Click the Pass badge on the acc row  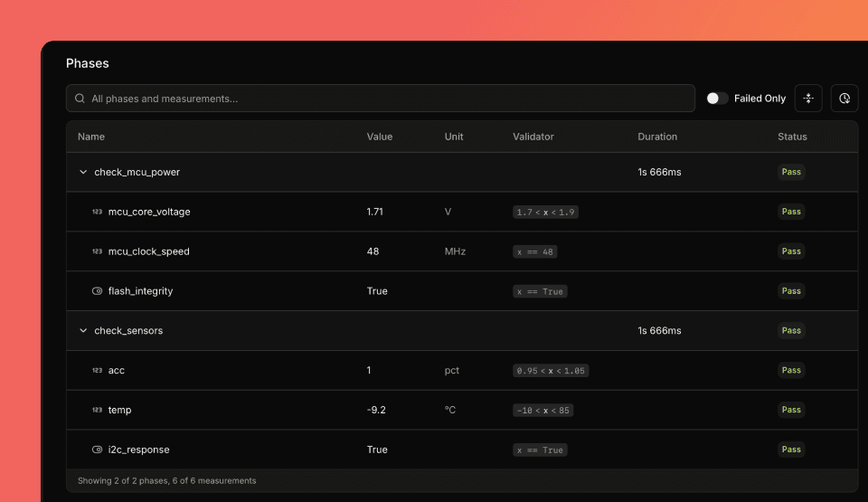point(791,370)
